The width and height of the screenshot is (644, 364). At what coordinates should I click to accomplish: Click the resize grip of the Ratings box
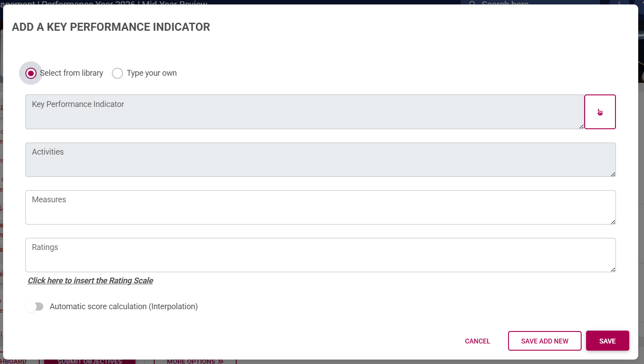(613, 270)
